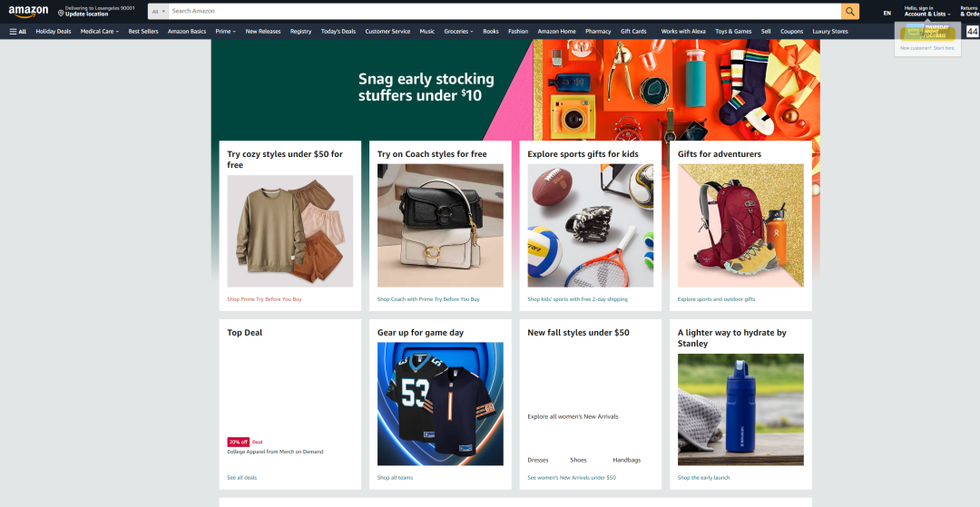The width and height of the screenshot is (980, 507).
Task: Click Shop Coach with Prime Try Before You Buy
Action: [x=428, y=299]
